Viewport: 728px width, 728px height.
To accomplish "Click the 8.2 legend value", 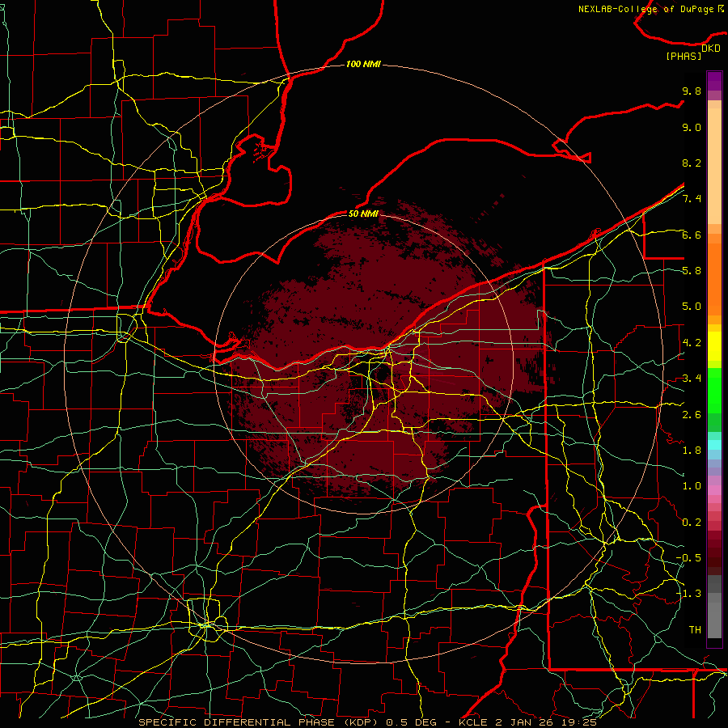I will [x=692, y=163].
